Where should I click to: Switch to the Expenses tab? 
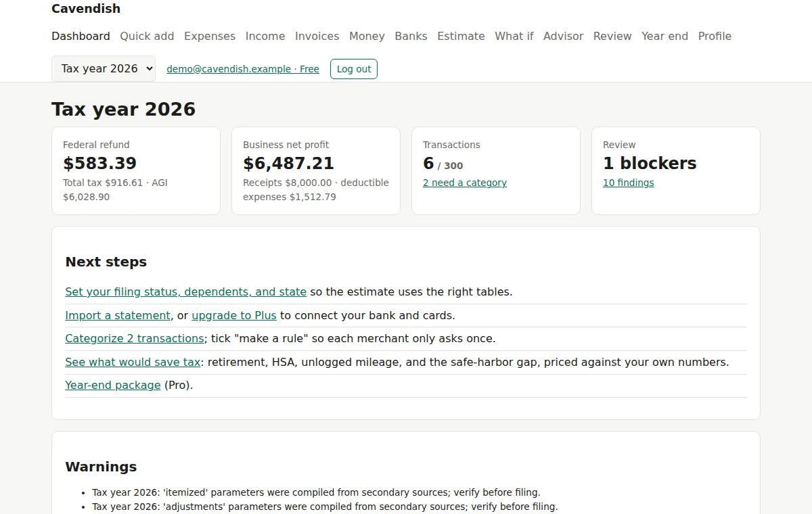click(x=210, y=36)
